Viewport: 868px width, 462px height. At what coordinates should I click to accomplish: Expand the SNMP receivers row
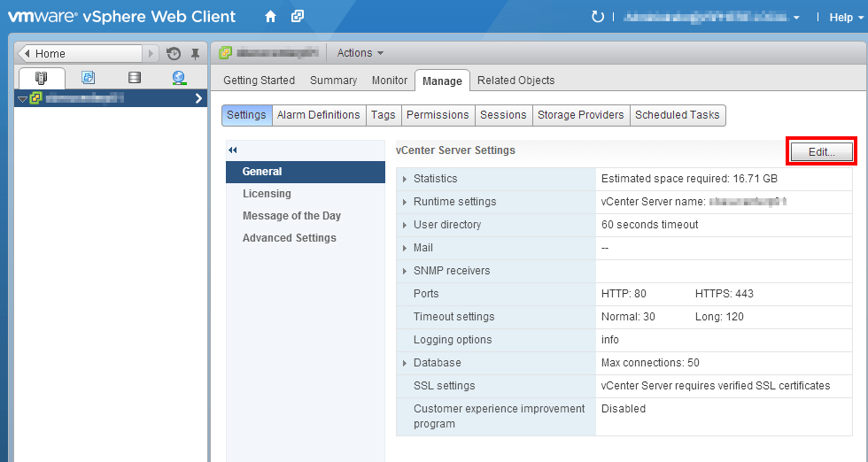(405, 271)
